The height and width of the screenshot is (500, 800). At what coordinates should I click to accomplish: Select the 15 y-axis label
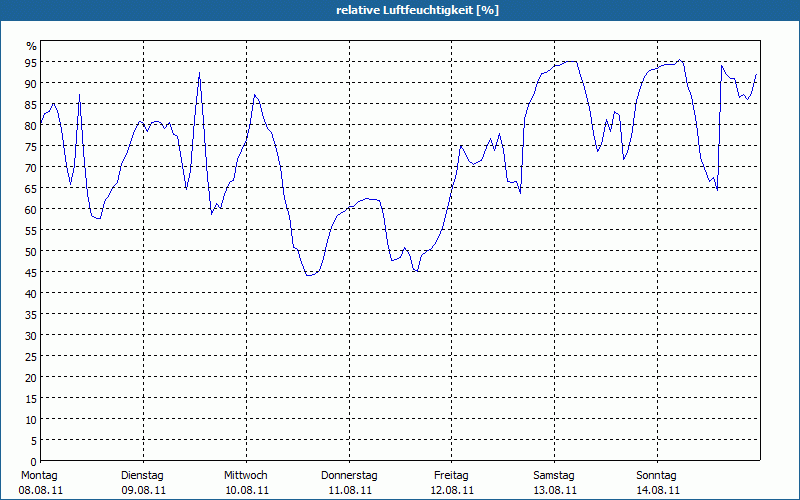point(31,399)
